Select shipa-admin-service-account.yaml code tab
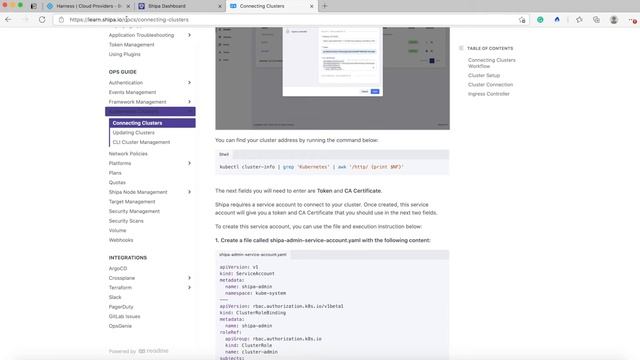Image resolution: width=640 pixels, height=360 pixels. click(253, 255)
